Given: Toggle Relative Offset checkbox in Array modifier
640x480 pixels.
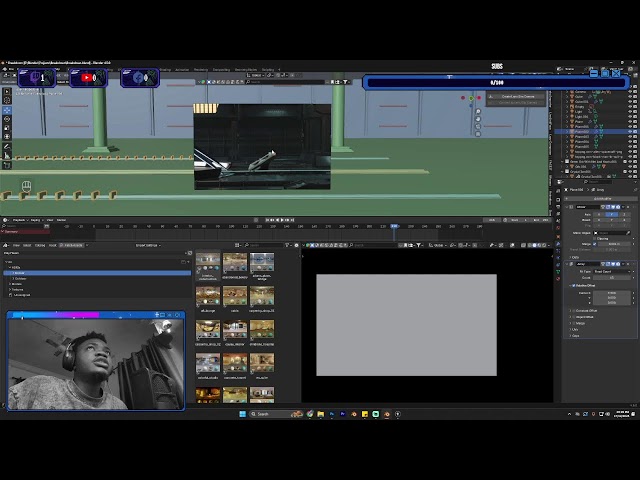Looking at the screenshot, I should tap(573, 285).
